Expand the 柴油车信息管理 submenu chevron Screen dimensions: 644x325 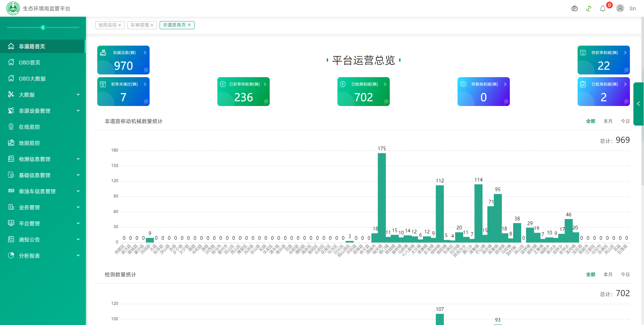[78, 191]
